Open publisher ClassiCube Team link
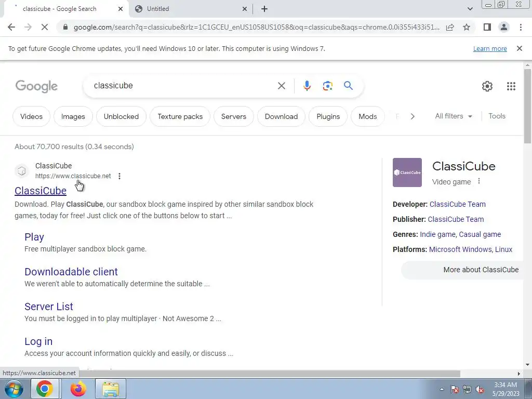532x399 pixels. click(x=456, y=219)
